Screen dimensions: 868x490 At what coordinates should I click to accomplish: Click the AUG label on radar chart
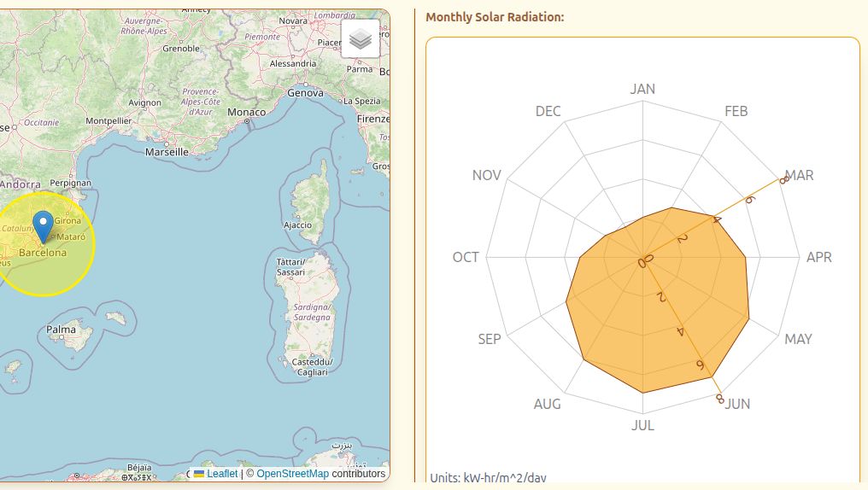click(x=548, y=404)
